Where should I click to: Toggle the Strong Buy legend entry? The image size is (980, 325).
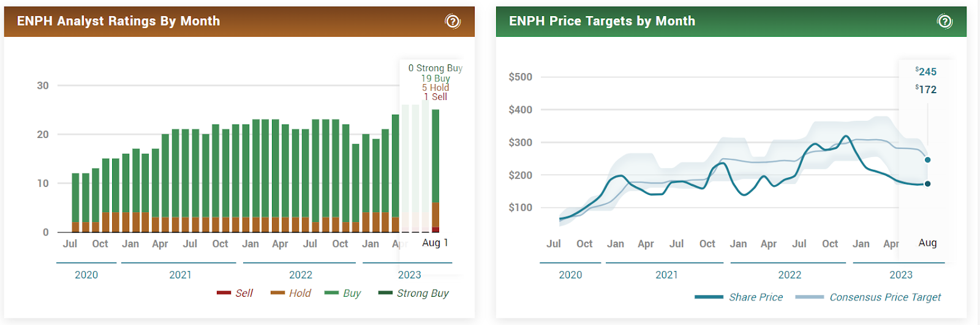coord(413,293)
